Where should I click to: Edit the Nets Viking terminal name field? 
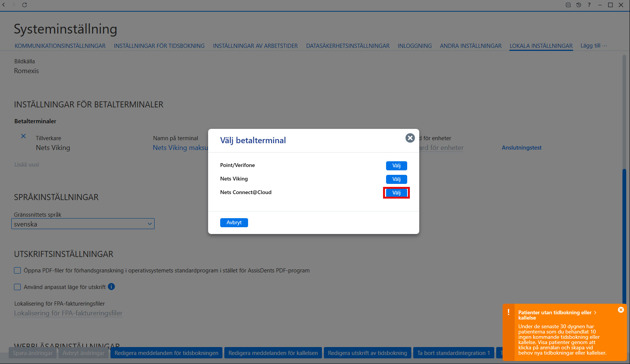click(x=180, y=148)
